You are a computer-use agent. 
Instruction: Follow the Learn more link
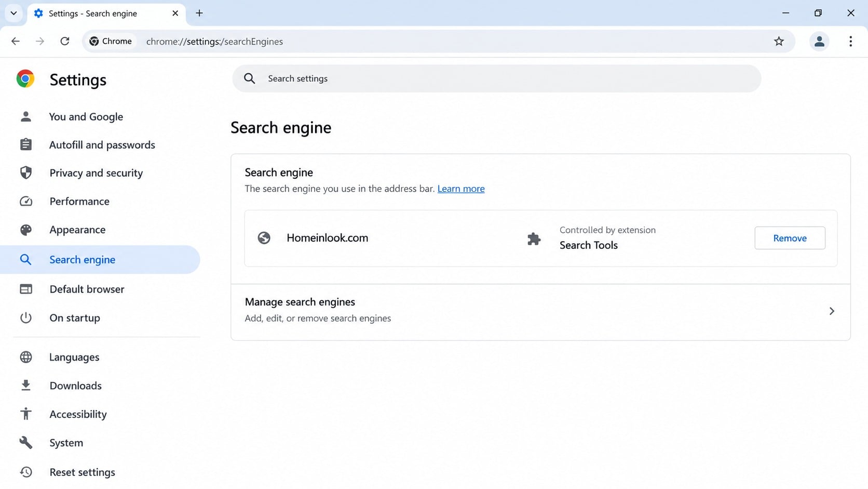tap(461, 189)
